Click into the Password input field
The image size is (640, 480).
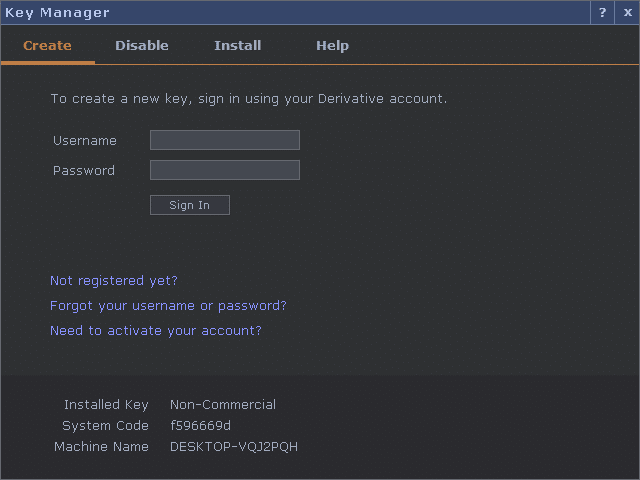click(x=225, y=170)
